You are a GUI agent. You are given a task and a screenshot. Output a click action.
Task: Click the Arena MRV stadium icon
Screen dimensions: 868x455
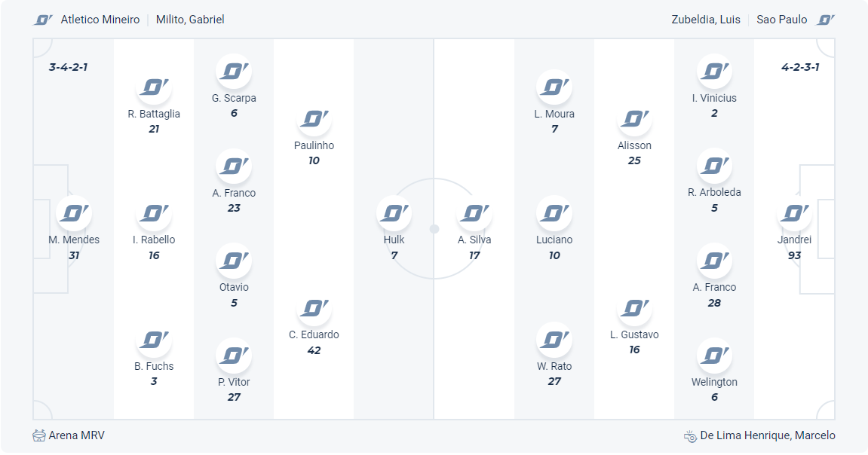(39, 435)
